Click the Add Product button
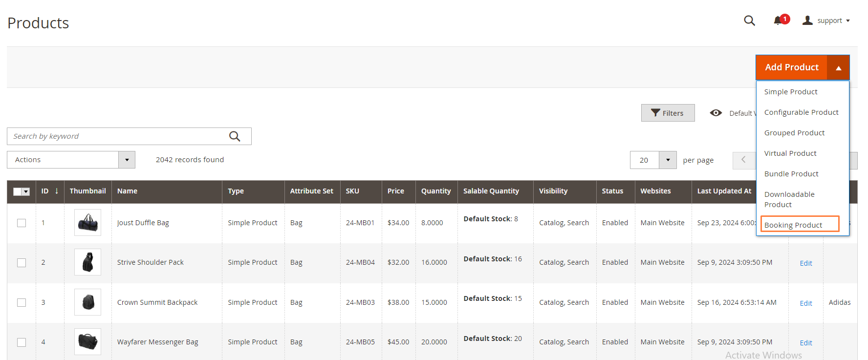Image resolution: width=868 pixels, height=360 pixels. point(791,67)
